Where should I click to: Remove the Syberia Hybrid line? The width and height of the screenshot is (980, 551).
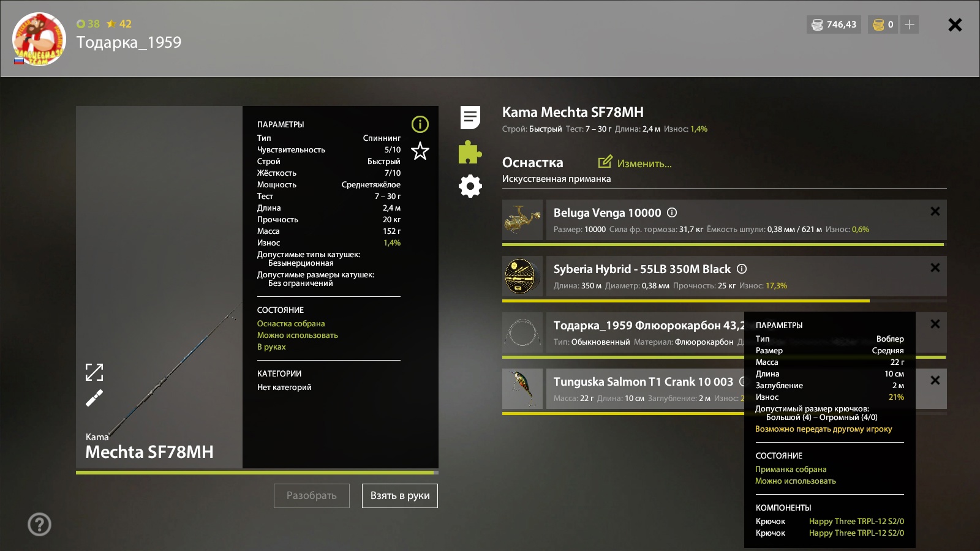(x=935, y=268)
